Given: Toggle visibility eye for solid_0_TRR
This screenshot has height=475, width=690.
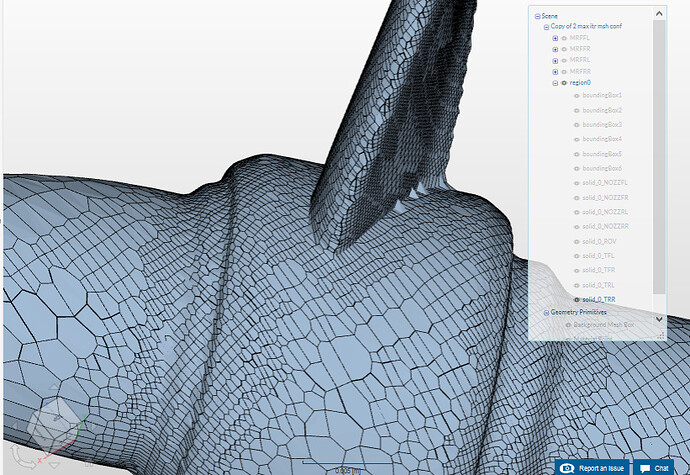Looking at the screenshot, I should click(575, 299).
